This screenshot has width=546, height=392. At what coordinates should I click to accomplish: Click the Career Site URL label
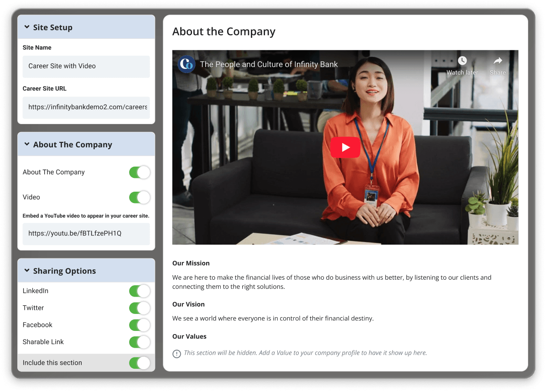pyautogui.click(x=44, y=89)
